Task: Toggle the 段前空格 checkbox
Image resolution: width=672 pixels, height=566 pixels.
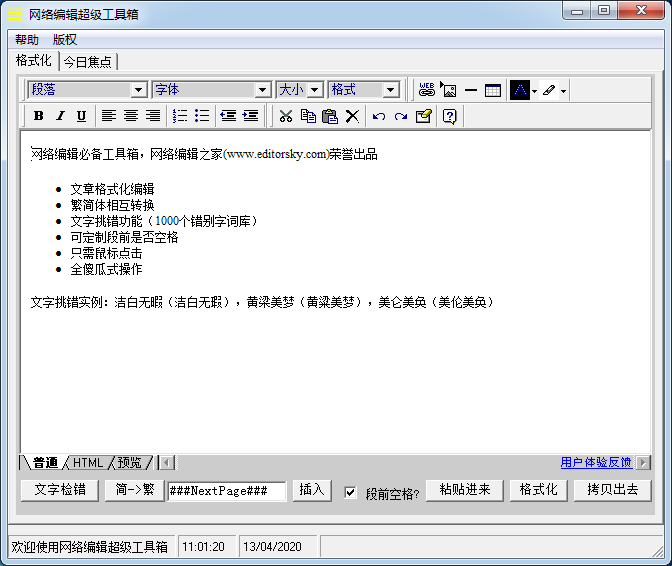Action: coord(350,492)
